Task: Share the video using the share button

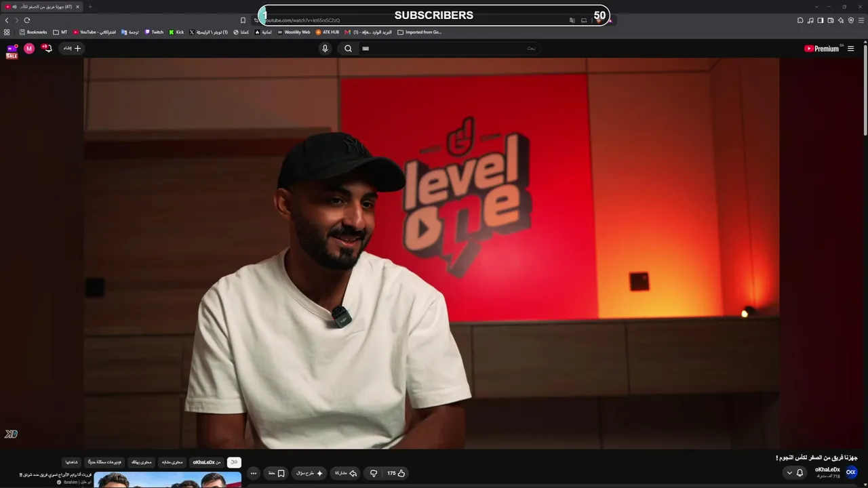Action: tap(346, 473)
